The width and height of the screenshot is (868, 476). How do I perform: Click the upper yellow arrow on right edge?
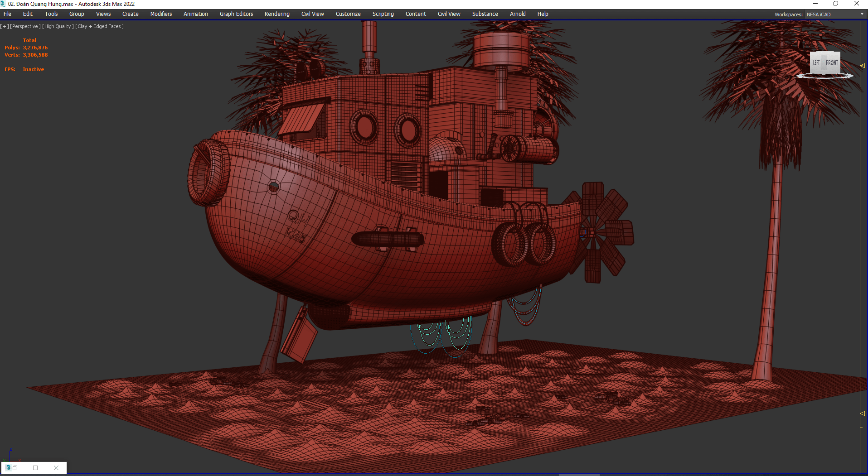862,66
